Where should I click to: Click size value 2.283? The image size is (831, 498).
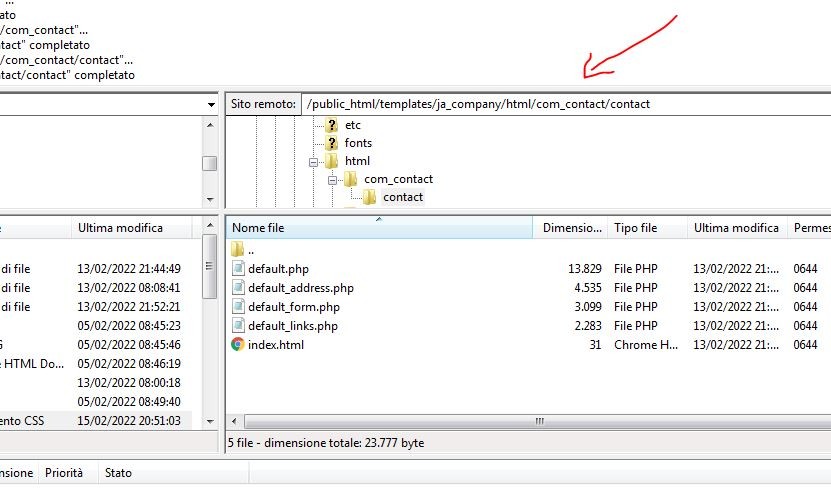pos(588,326)
